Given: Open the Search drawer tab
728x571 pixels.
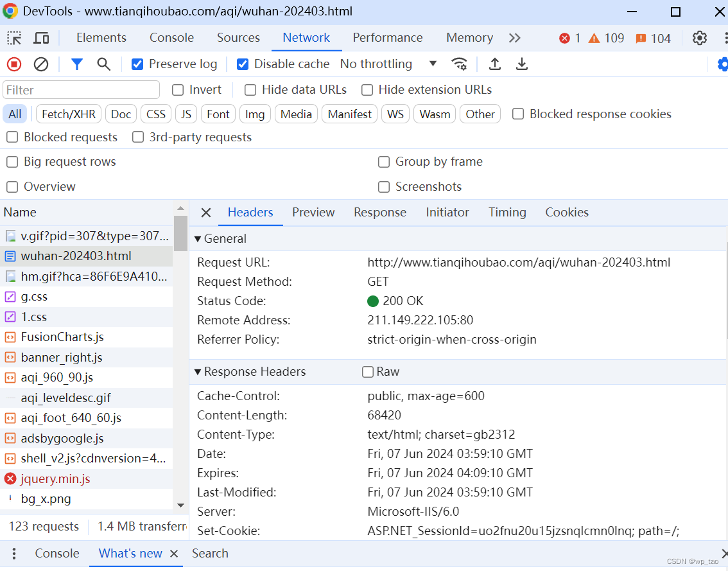Looking at the screenshot, I should coord(210,554).
